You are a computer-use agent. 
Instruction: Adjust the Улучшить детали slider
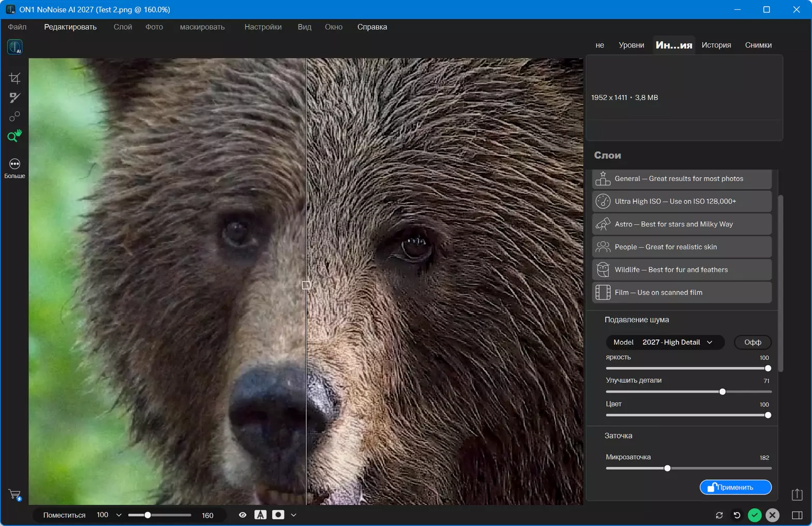(688, 392)
